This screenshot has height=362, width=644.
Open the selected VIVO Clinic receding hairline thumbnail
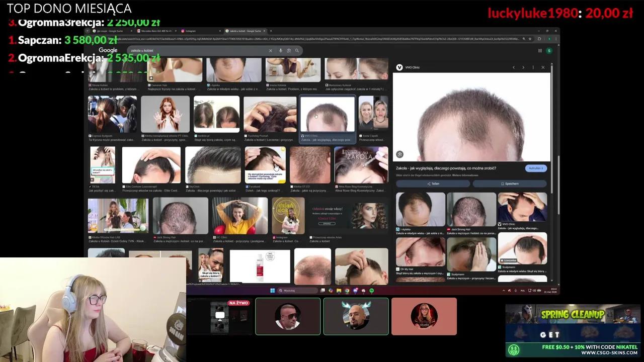coord(328,115)
